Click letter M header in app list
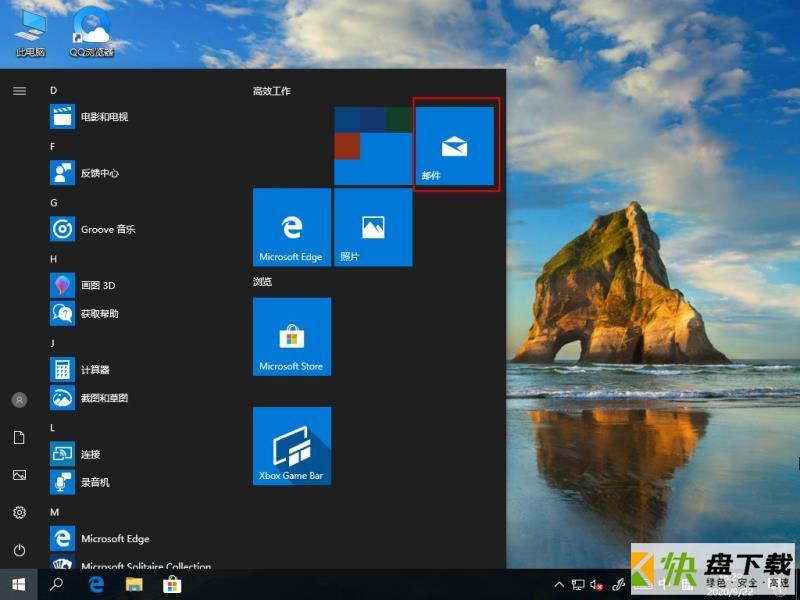This screenshot has height=600, width=800. (55, 512)
